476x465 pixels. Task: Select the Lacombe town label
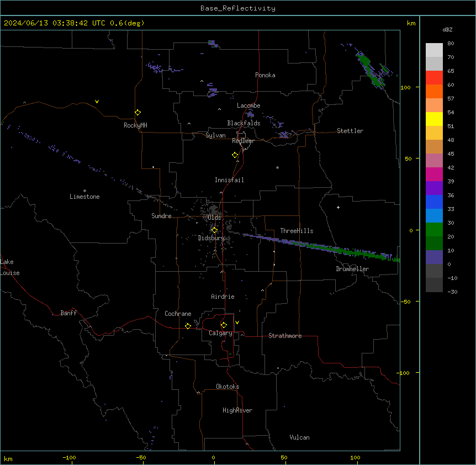tap(248, 105)
